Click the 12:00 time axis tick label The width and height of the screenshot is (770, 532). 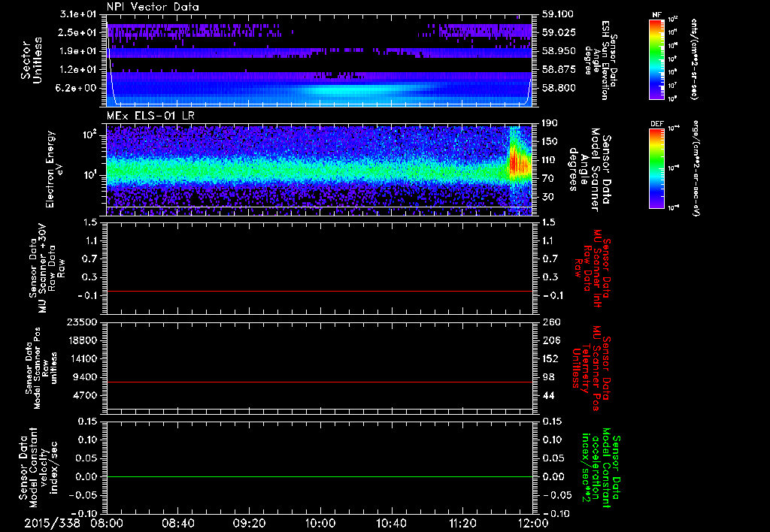coord(532,523)
